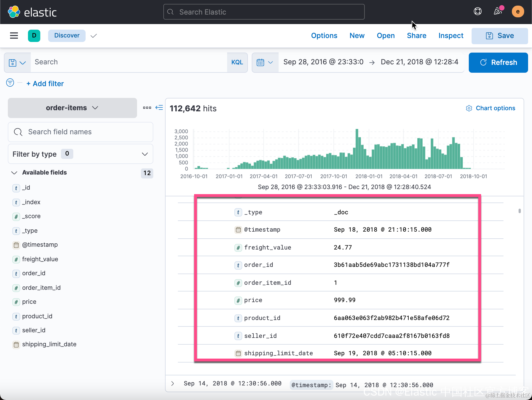
Task: Click the number type icon for _score
Action: pos(16,217)
